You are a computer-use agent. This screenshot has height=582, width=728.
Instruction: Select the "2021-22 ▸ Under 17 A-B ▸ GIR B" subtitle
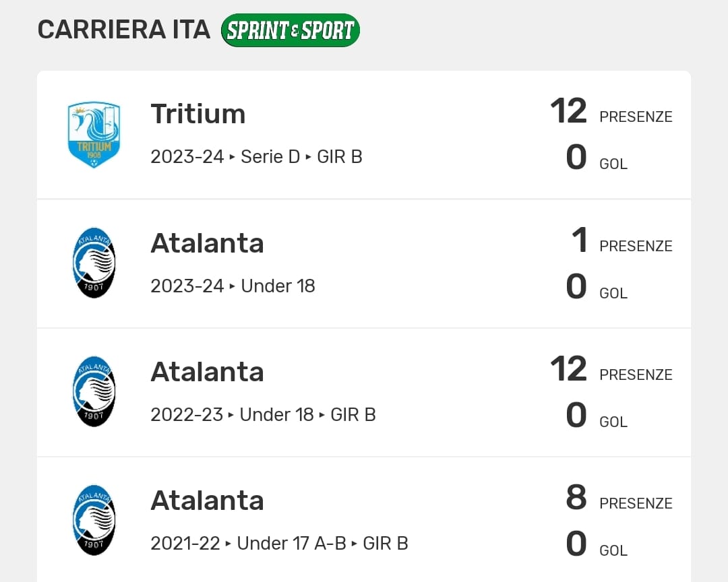[279, 543]
